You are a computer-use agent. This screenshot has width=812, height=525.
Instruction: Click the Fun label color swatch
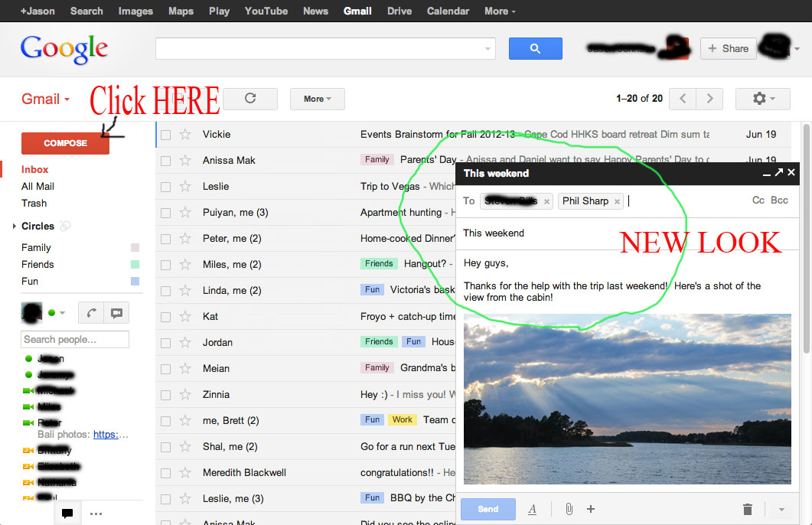(x=135, y=281)
